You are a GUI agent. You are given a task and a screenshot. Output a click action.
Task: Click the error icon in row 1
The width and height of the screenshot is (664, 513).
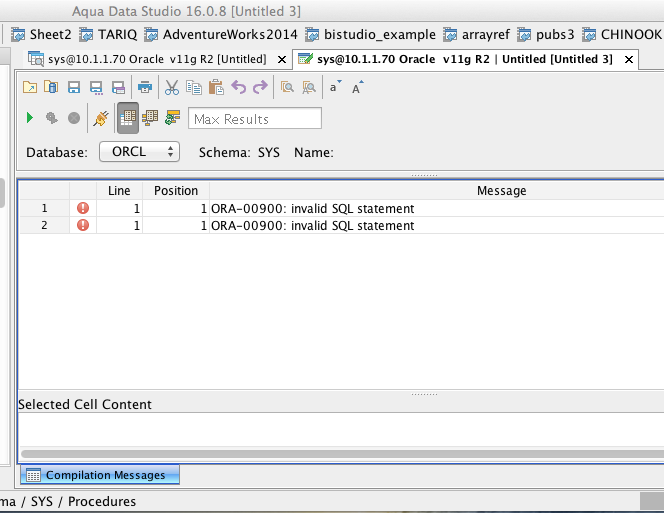pyautogui.click(x=83, y=208)
